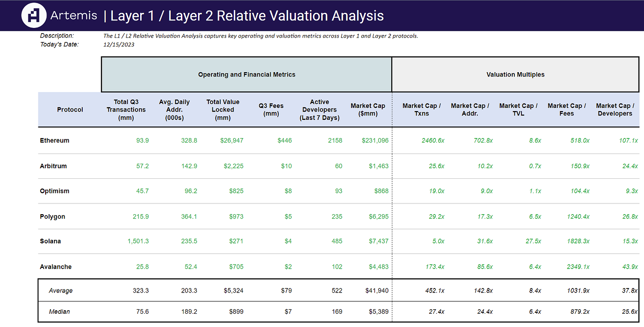Click Solana transactions value 1,501.3
Viewport: 644px width, 327px height.
(138, 241)
